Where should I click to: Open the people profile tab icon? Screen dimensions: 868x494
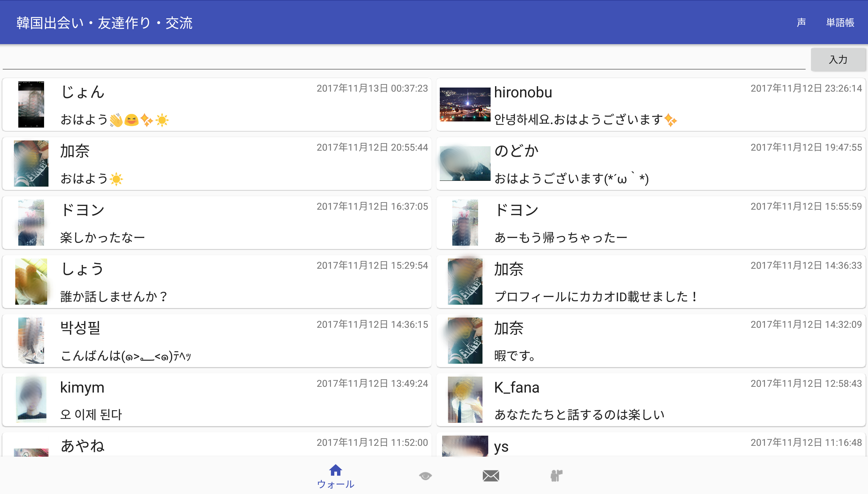(x=556, y=476)
